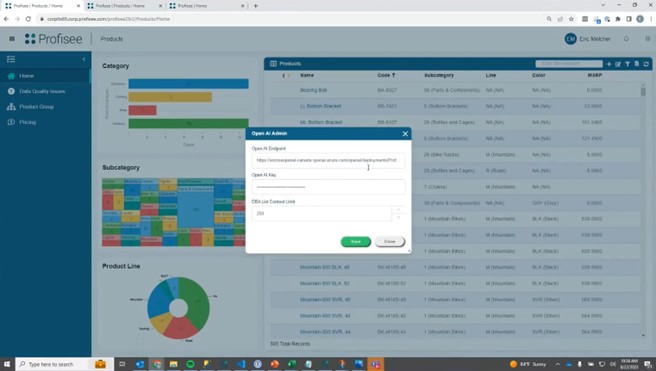656x371 pixels.
Task: Toggle the sidebar list view icon
Action: (x=11, y=59)
